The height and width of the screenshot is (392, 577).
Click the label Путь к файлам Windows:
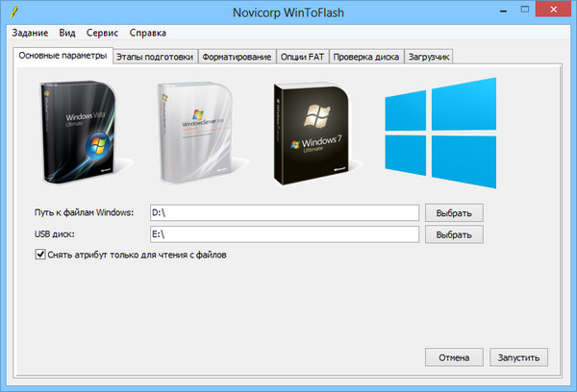[84, 212]
